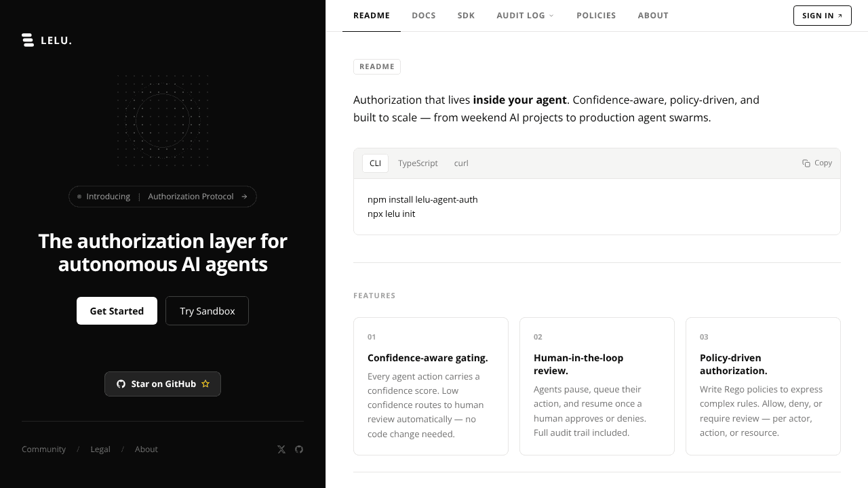
Task: Click the 'npx lelu init' line
Action: click(x=391, y=214)
